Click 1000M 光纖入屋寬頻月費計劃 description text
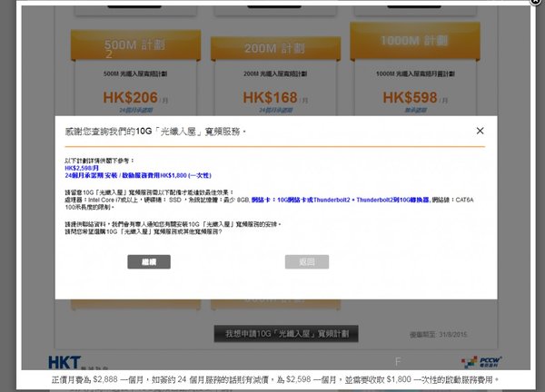 (x=415, y=73)
